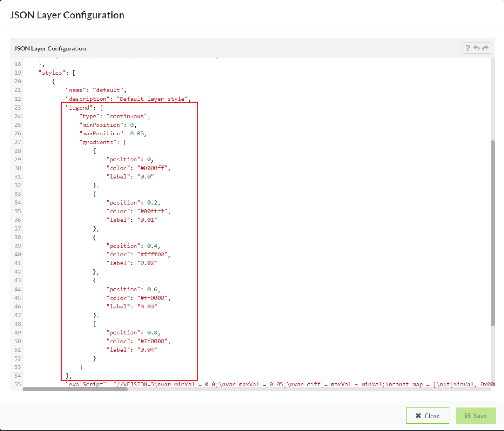
Task: Click the "default" name value
Action: [108, 90]
